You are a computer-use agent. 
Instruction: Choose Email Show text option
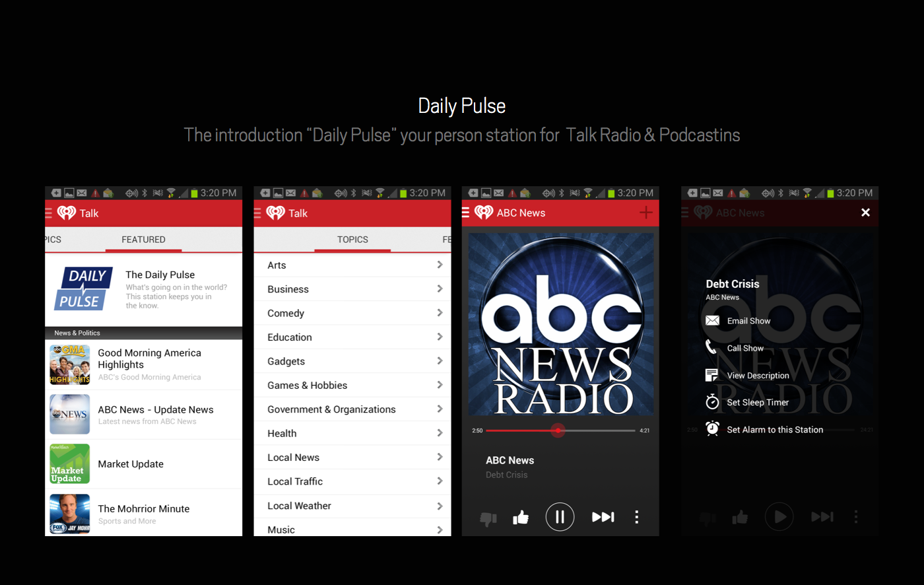748,321
